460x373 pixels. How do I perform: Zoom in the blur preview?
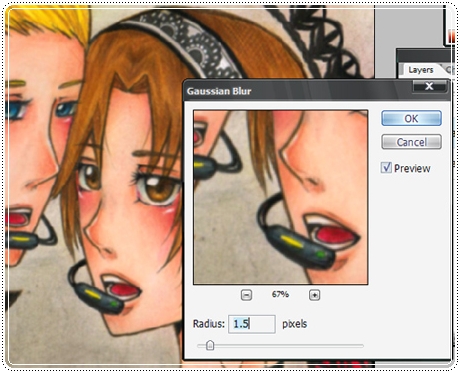315,295
